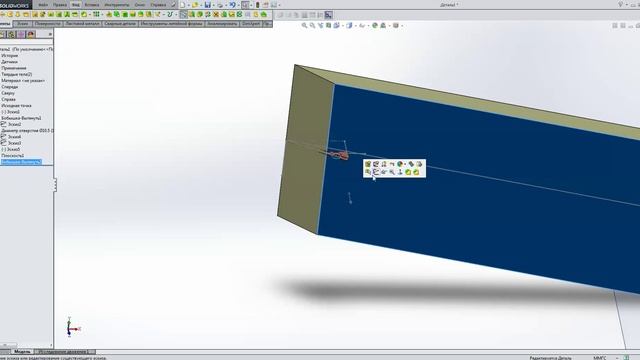Select Бобышка-Вытянуть1 feature in tree
The width and height of the screenshot is (640, 360).
click(21, 118)
